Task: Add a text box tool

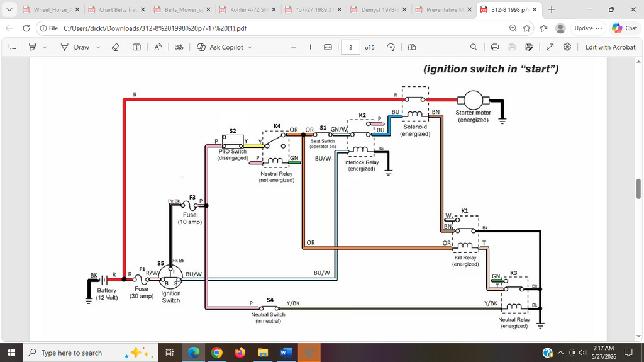Action: pyautogui.click(x=136, y=47)
